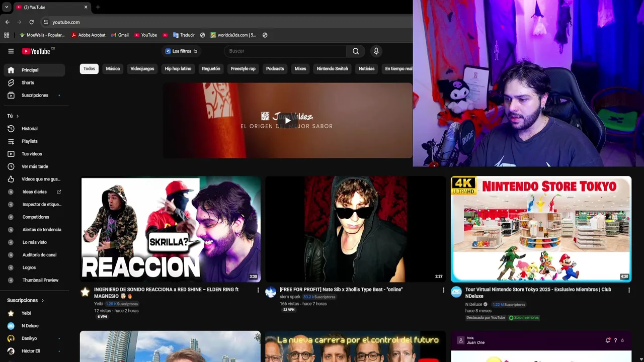Open Playlists in sidebar

point(34,141)
